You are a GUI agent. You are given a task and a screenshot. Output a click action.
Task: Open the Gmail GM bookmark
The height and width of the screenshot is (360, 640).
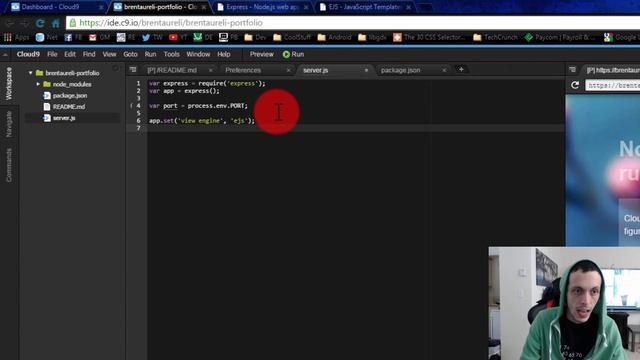99,38
